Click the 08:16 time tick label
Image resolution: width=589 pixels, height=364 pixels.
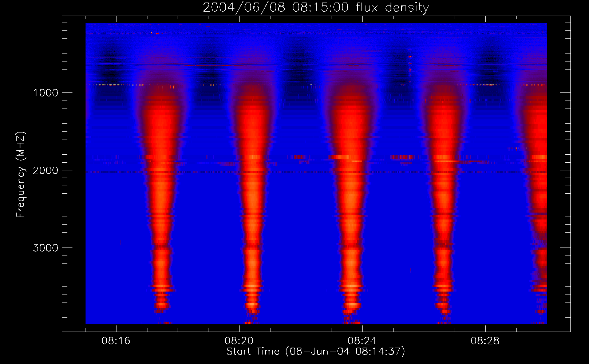click(x=116, y=341)
